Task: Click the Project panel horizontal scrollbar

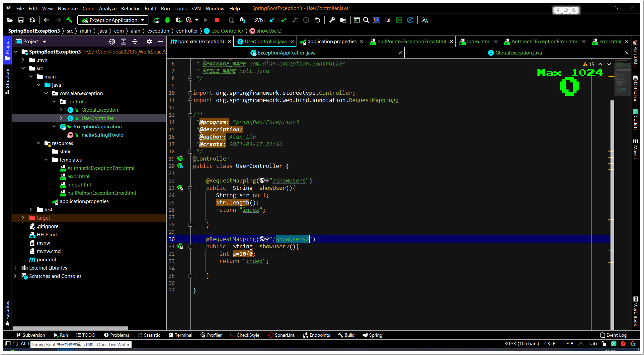Action: tap(70, 328)
